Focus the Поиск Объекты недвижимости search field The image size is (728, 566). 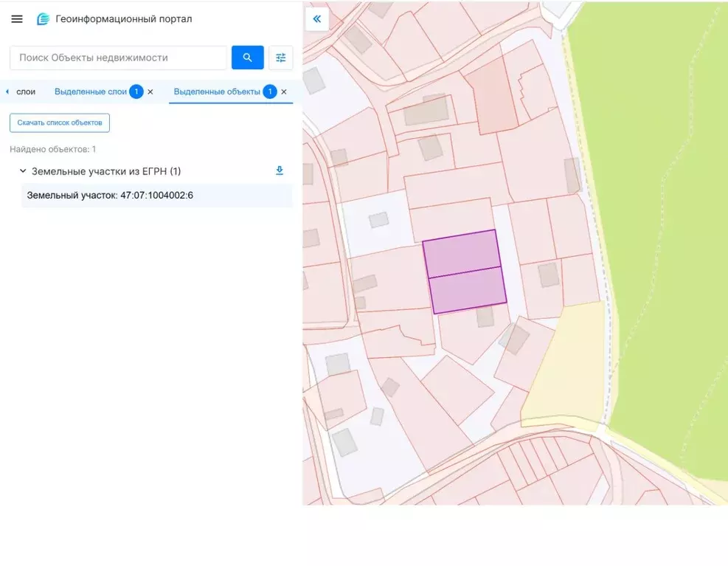118,58
